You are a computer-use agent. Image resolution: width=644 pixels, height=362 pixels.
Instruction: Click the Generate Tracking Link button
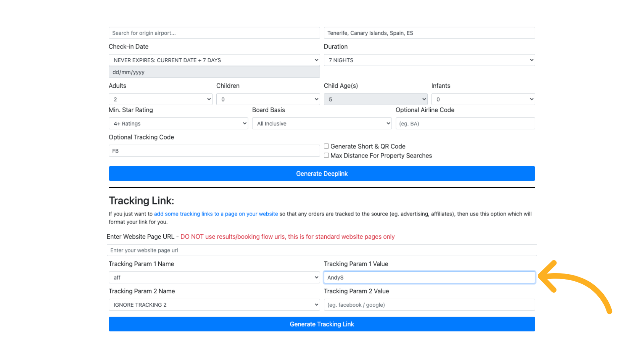click(x=322, y=324)
